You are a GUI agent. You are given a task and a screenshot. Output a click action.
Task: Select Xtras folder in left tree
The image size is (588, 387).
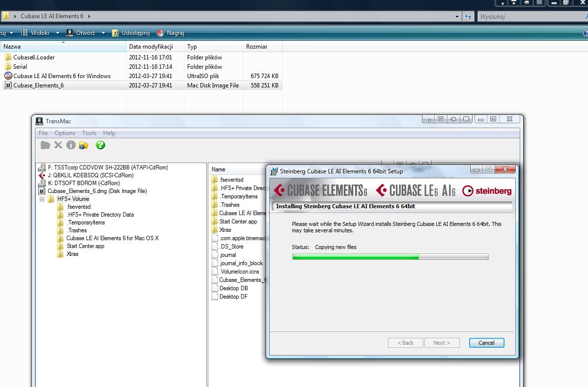pyautogui.click(x=72, y=254)
